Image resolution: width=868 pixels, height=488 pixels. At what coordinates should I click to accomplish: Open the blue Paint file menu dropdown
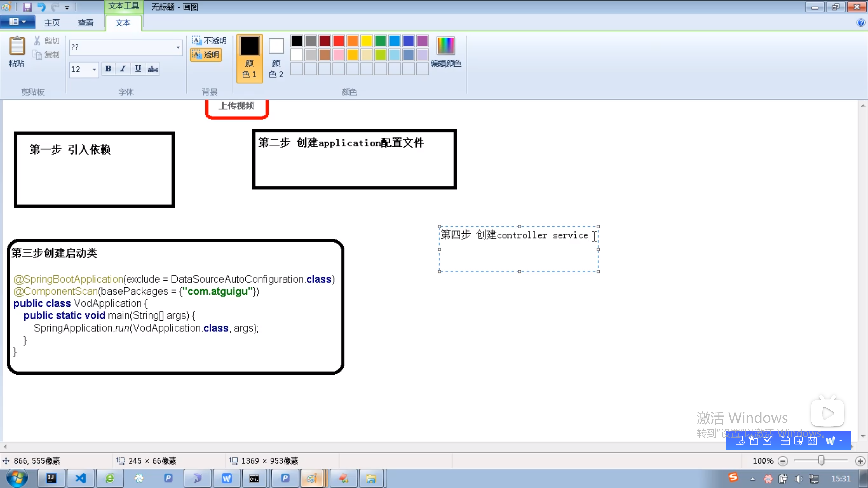pyautogui.click(x=18, y=22)
